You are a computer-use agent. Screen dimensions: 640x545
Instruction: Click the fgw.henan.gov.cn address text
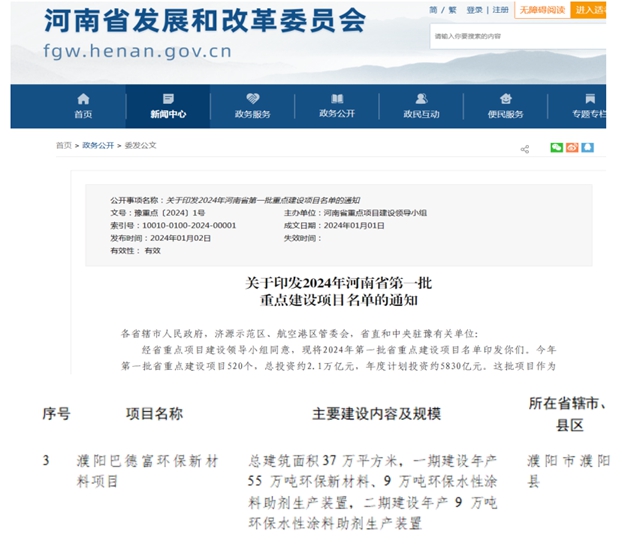[x=138, y=51]
